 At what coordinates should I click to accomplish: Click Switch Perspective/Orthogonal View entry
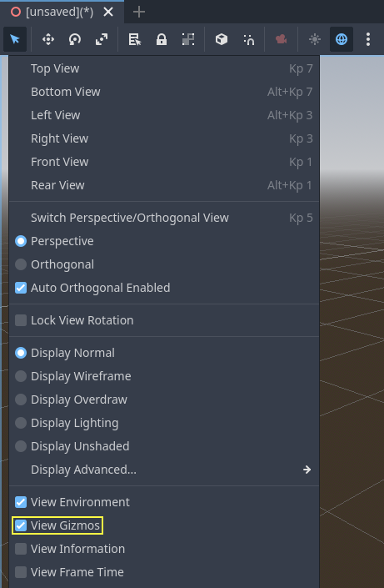(x=164, y=218)
